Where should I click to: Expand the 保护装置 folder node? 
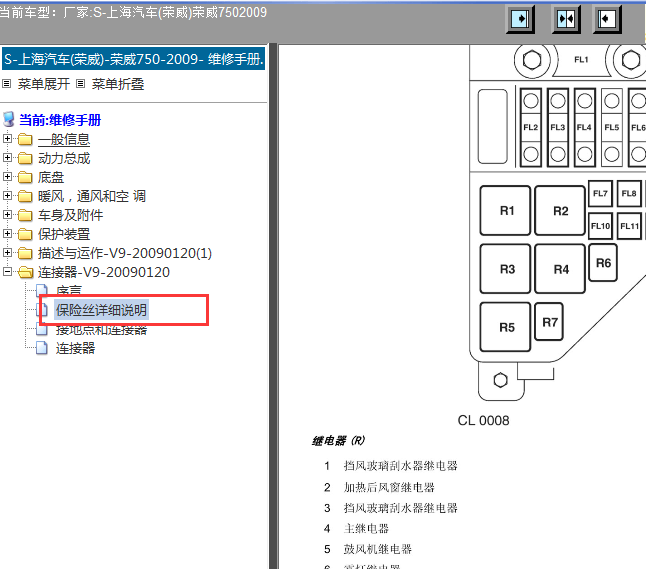(x=7, y=233)
